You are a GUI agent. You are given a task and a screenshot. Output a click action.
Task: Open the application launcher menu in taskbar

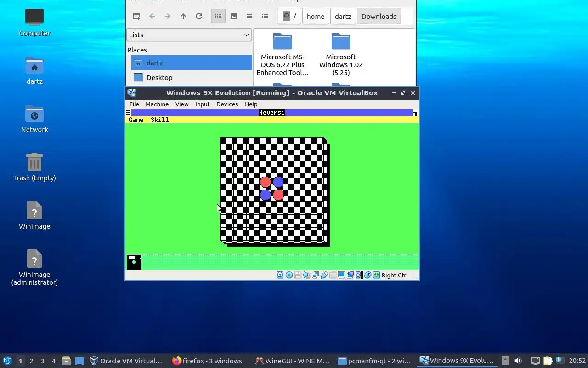tap(7, 361)
